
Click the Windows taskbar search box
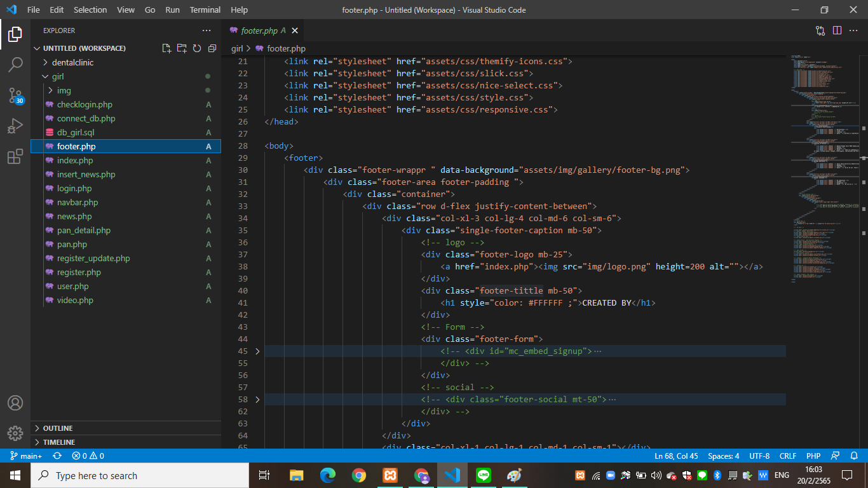tap(140, 475)
